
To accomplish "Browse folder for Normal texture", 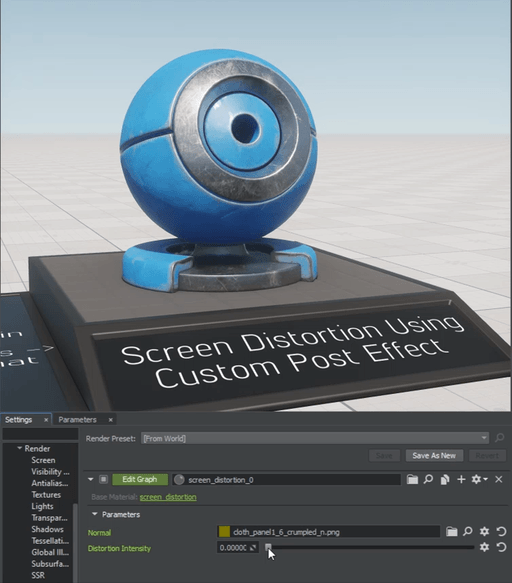I will point(451,532).
